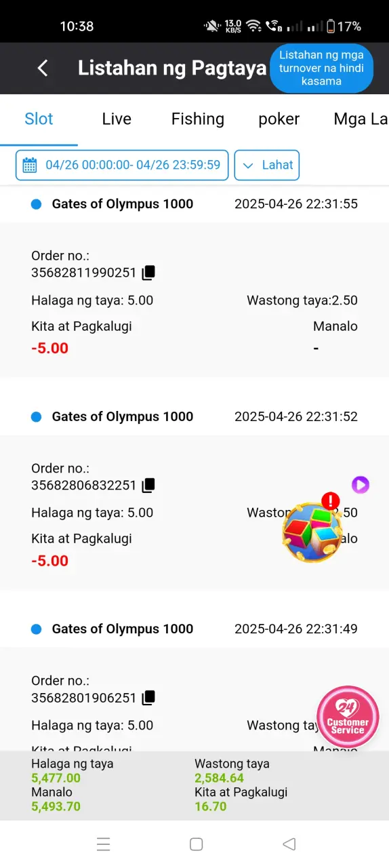Switch to the Fishing tab

tap(197, 119)
